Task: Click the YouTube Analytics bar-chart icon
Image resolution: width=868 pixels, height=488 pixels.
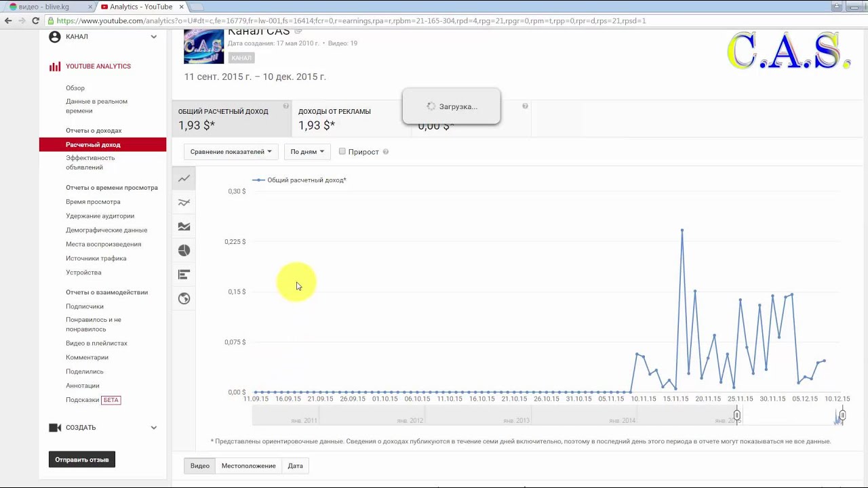Action: [x=55, y=66]
